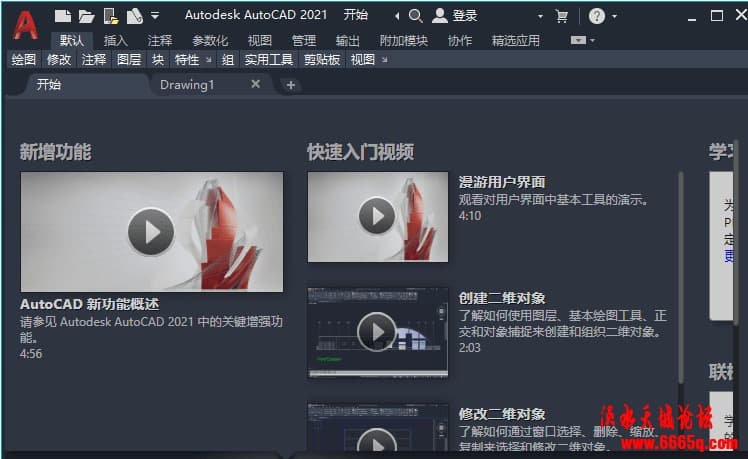Switch to the 默认 ribbon tab

(72, 41)
